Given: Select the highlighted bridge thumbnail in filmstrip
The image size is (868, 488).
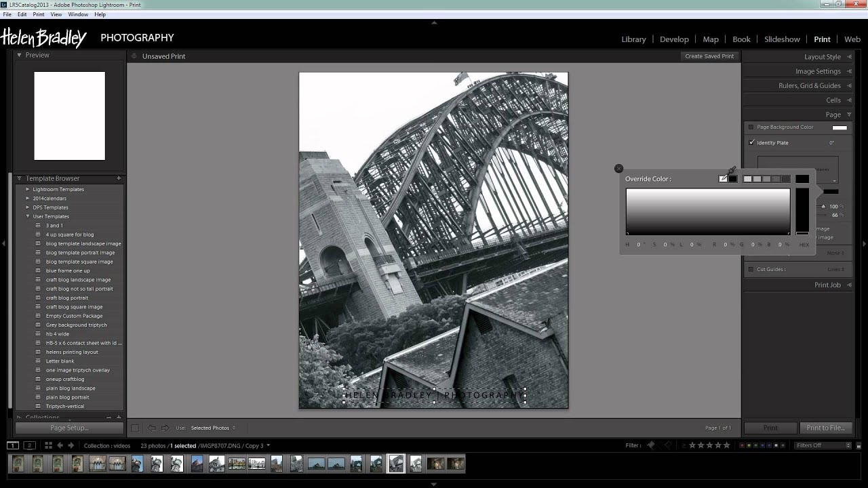Looking at the screenshot, I should click(x=396, y=464).
